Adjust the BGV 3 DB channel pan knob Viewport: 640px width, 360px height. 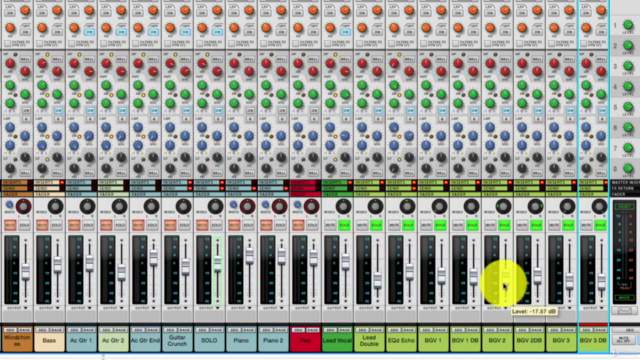(x=600, y=207)
